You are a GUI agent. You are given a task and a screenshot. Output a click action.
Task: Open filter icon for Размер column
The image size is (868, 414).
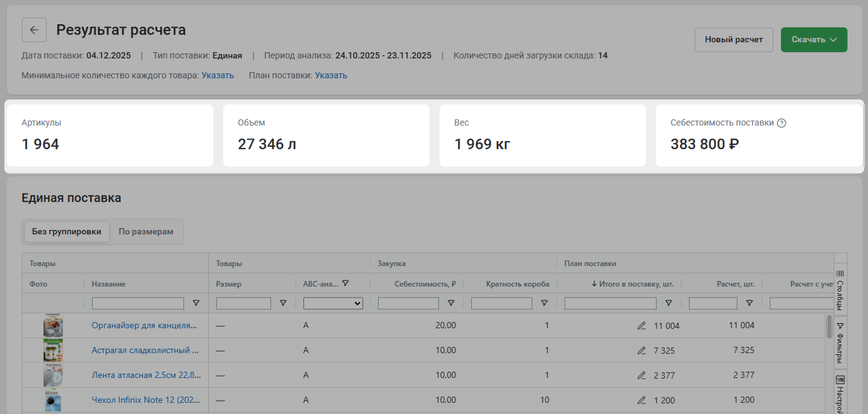click(x=283, y=303)
